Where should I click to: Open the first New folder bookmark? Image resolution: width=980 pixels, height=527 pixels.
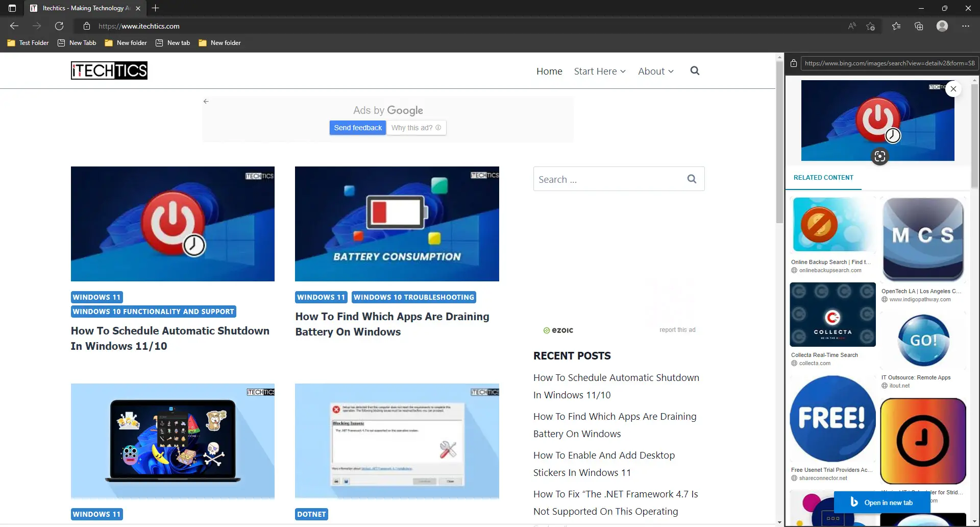point(126,43)
